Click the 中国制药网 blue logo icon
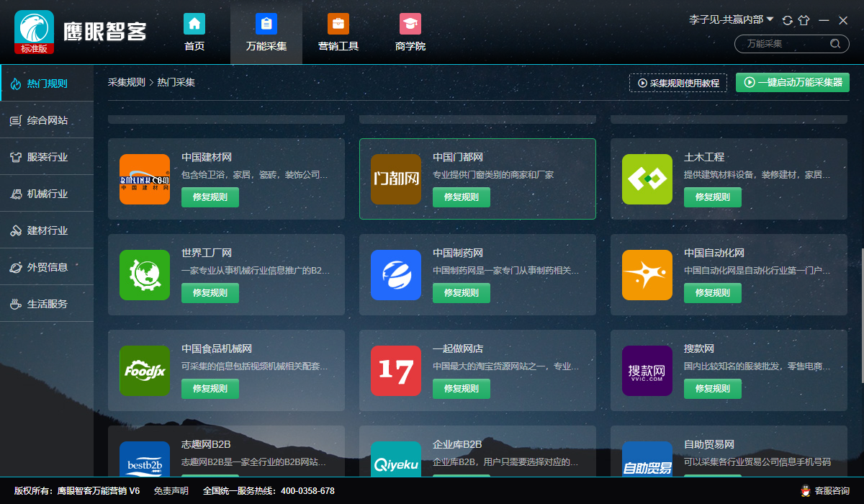 [x=396, y=274]
